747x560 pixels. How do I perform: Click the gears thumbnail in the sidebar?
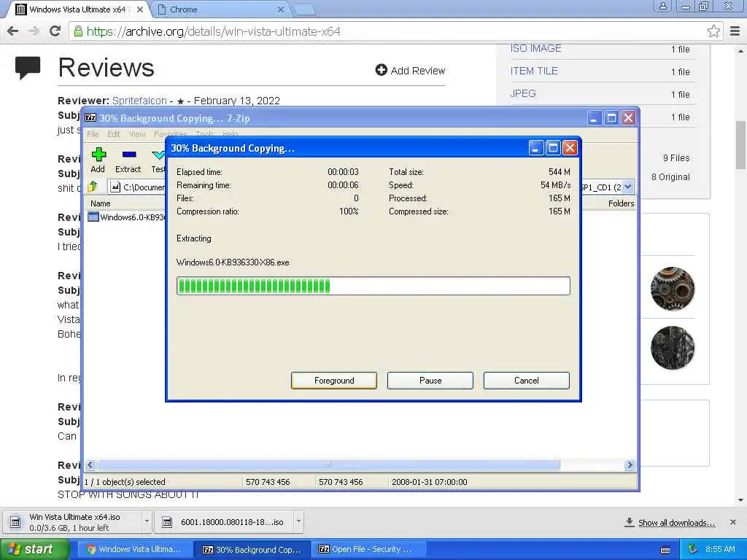(672, 289)
